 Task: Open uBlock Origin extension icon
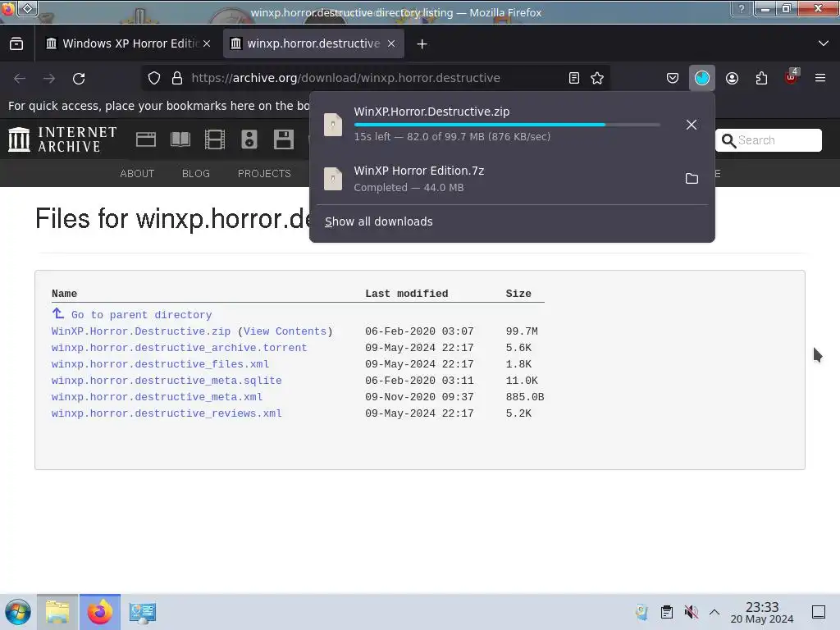pyautogui.click(x=792, y=77)
